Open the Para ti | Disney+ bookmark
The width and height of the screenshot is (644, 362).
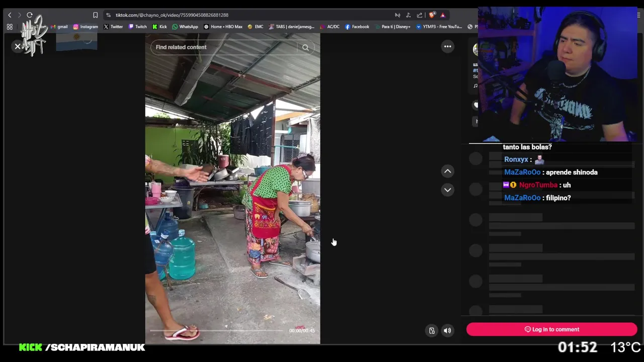(392, 27)
